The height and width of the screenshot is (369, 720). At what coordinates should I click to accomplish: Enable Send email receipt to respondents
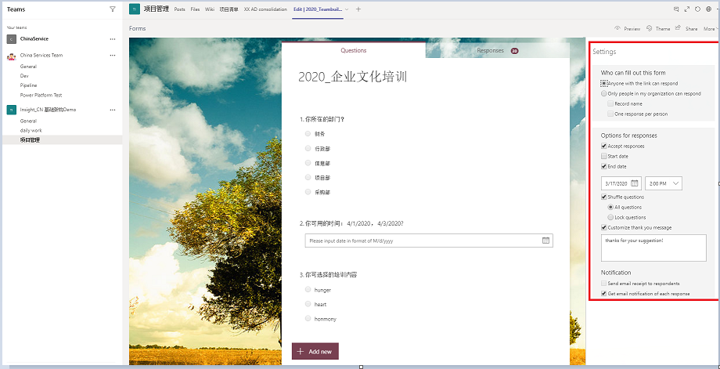603,284
